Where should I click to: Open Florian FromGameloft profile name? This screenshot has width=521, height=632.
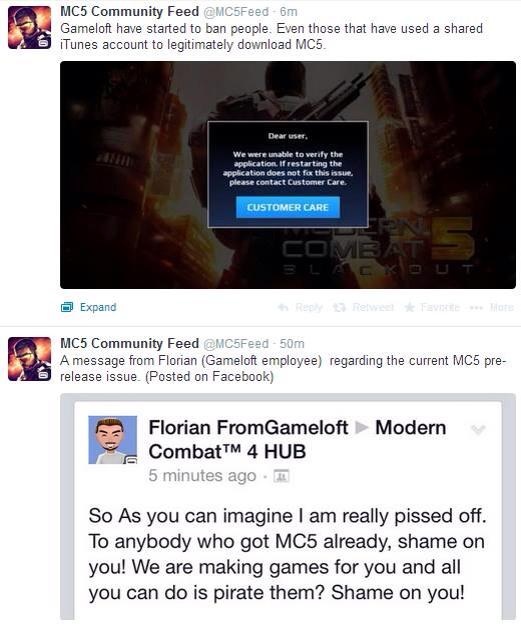coord(249,427)
